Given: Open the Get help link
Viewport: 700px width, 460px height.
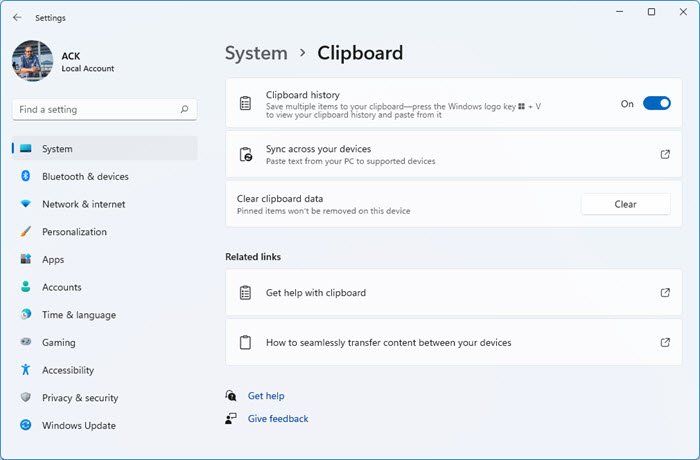Looking at the screenshot, I should click(266, 396).
